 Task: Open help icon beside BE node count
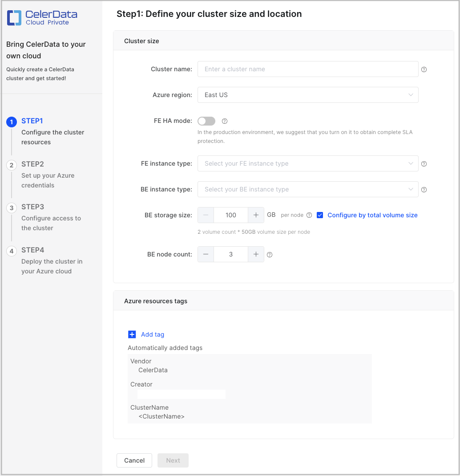pyautogui.click(x=270, y=255)
